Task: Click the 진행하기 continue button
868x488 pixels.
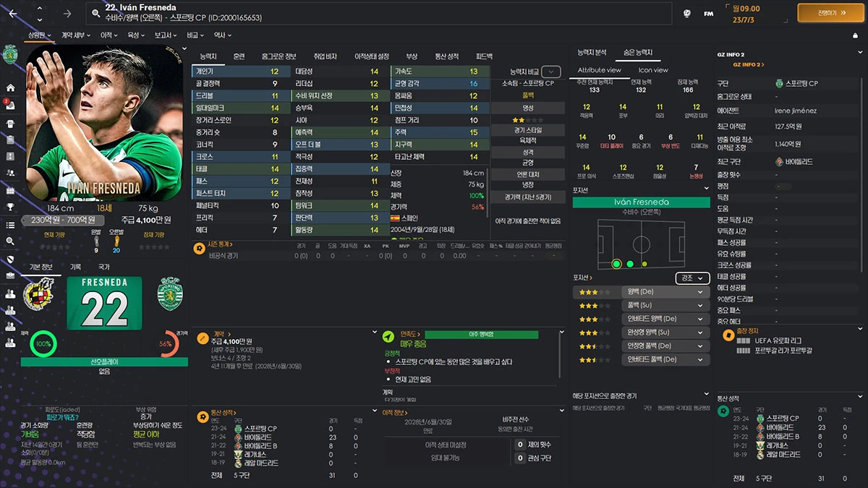Action: [831, 13]
